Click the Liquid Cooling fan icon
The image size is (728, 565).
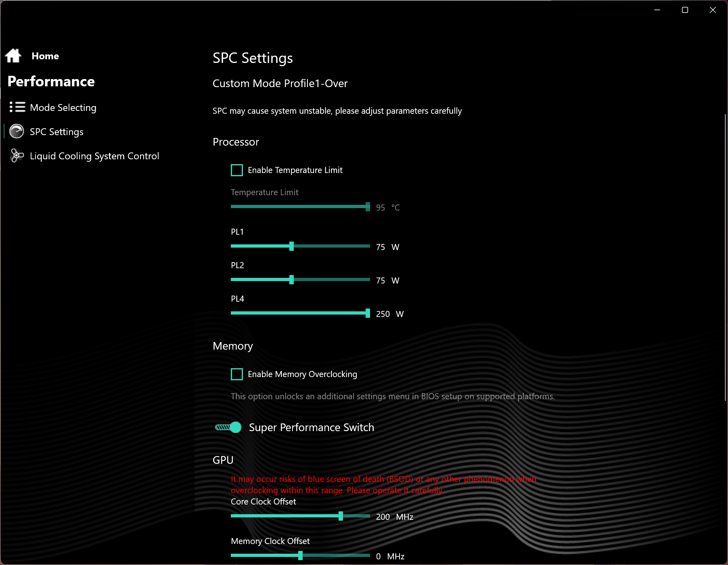17,156
